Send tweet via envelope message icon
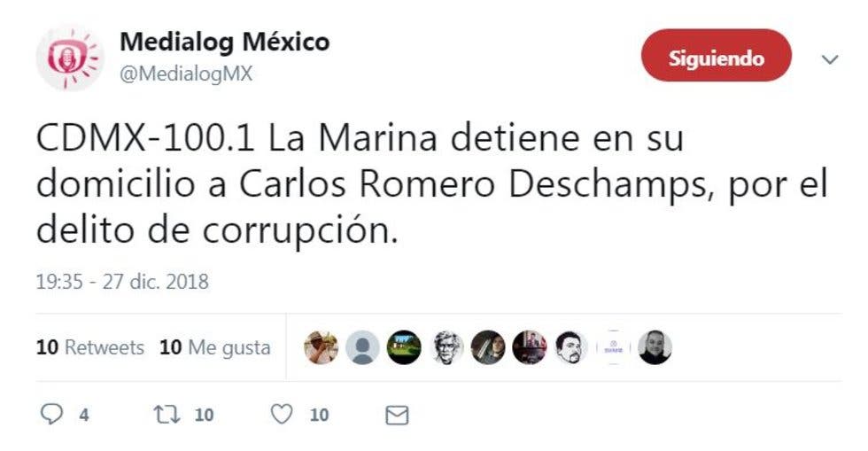 pyautogui.click(x=397, y=415)
